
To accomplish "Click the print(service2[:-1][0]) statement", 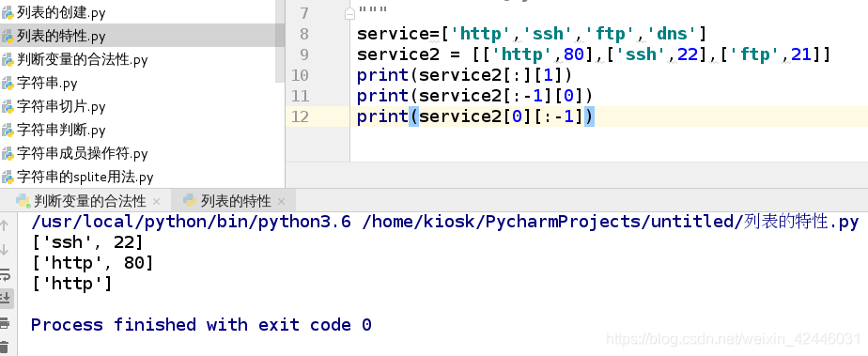I will click(475, 96).
